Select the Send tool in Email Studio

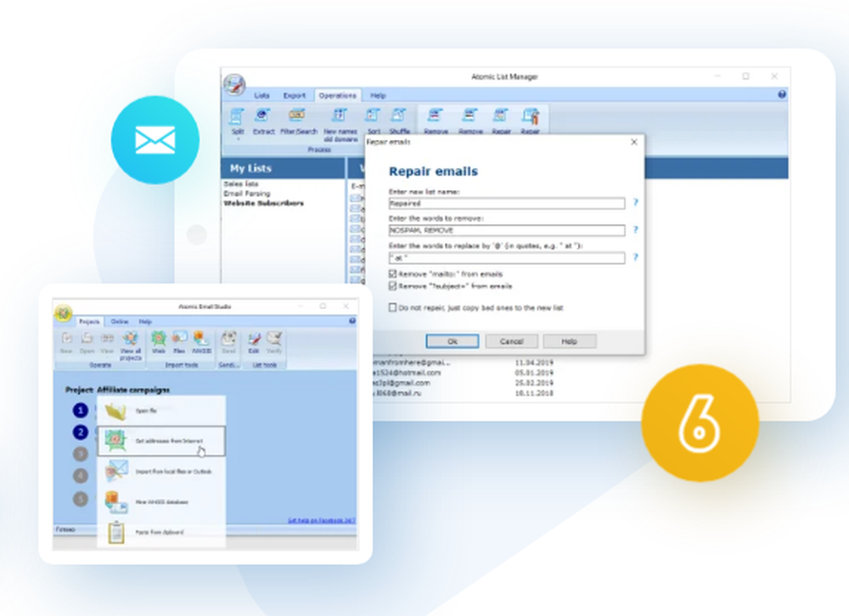pyautogui.click(x=228, y=342)
